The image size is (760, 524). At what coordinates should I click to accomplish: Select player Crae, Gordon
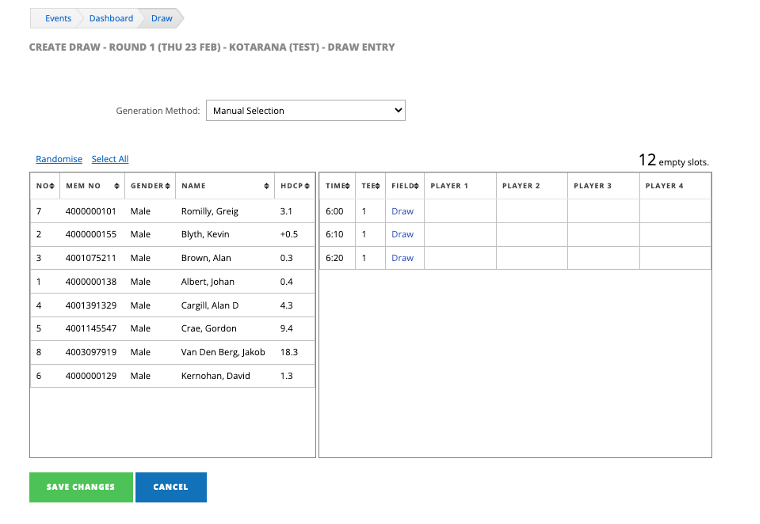tap(173, 329)
